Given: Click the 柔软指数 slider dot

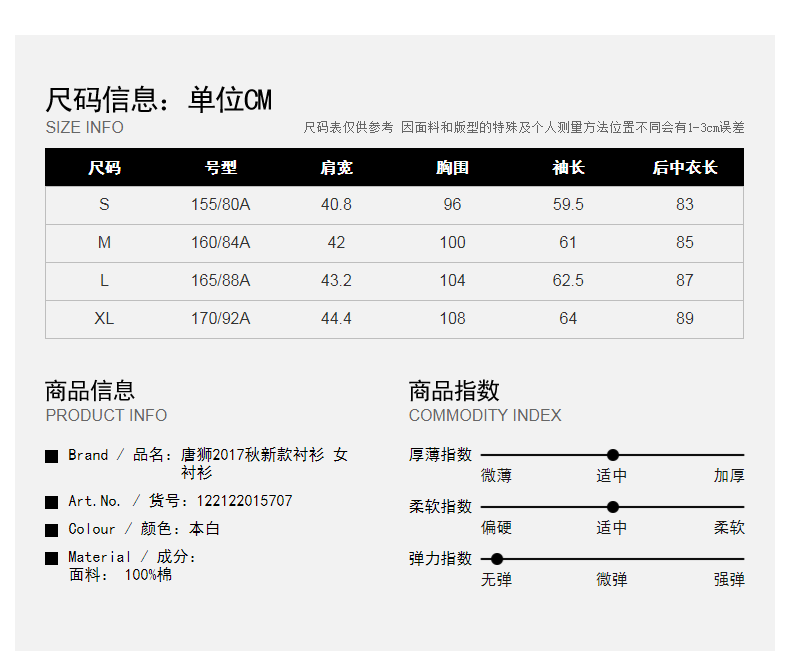Looking at the screenshot, I should coord(613,507).
